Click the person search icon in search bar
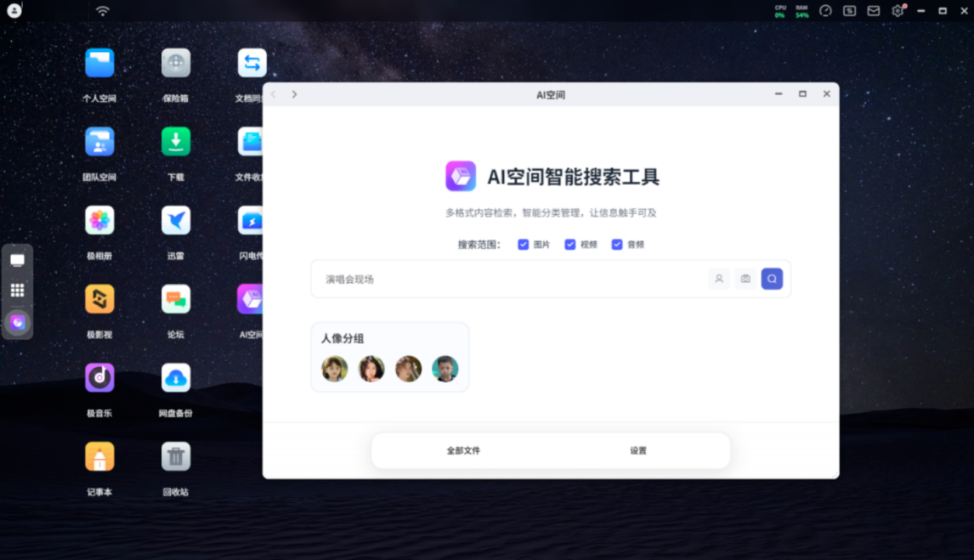 [x=719, y=278]
